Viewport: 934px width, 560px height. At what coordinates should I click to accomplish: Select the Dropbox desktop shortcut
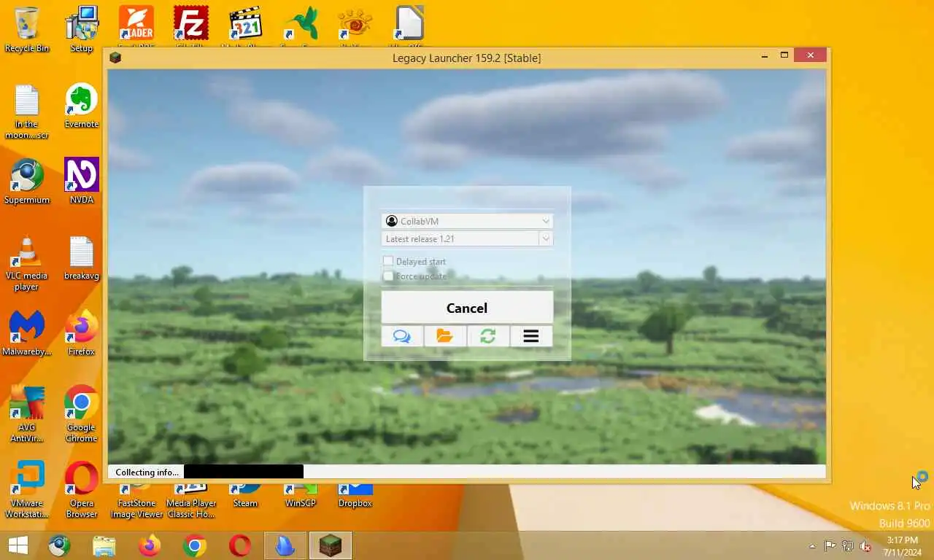click(x=355, y=497)
